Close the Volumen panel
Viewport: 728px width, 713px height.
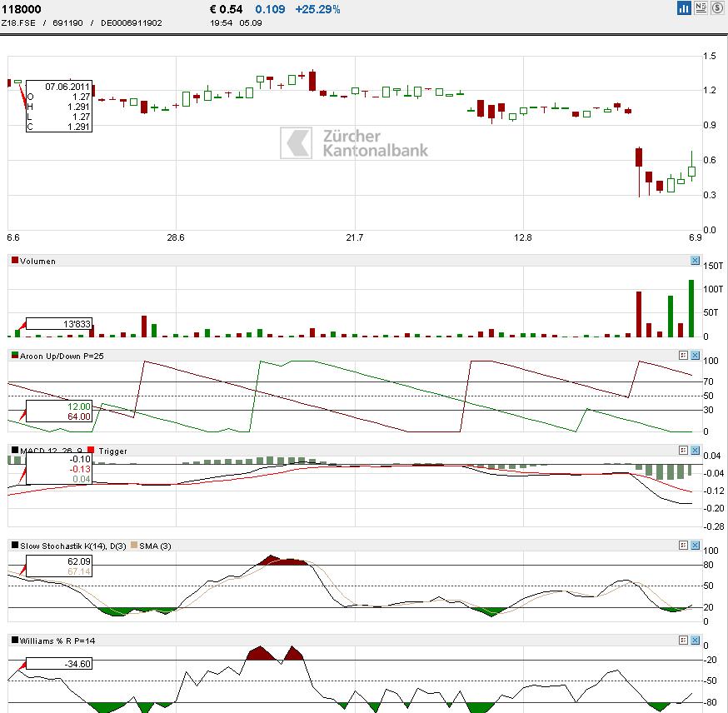(695, 261)
